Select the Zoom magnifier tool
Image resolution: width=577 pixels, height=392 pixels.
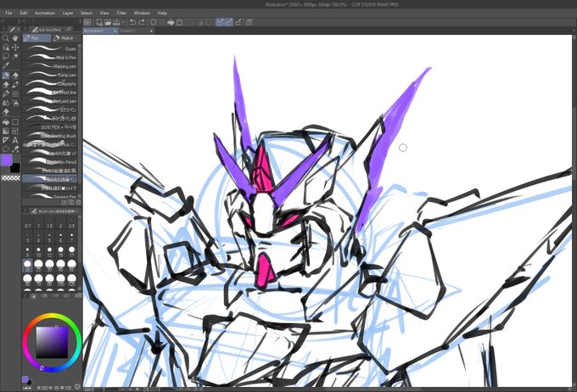tap(6, 38)
